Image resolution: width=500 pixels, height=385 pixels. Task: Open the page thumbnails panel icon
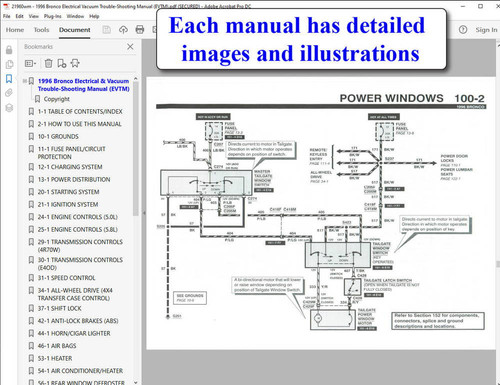pos(9,64)
